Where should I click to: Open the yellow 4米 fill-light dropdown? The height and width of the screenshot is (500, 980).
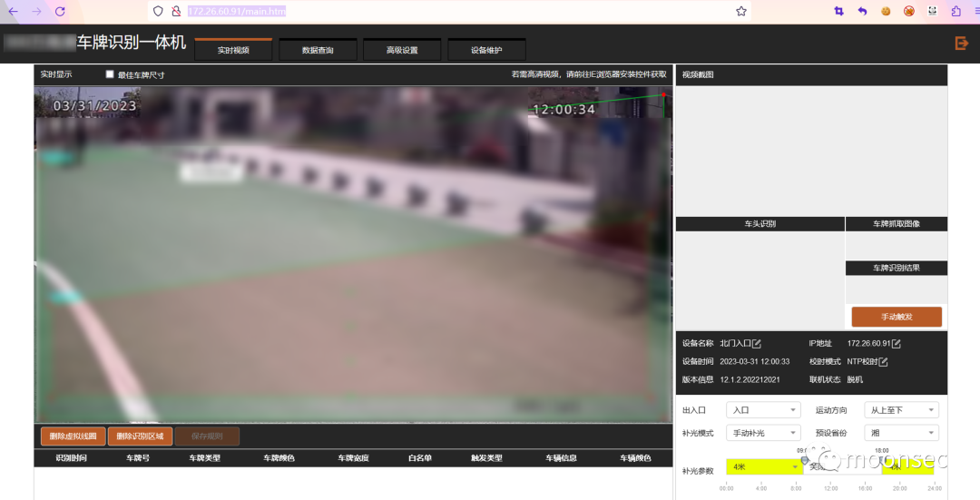coord(764,466)
